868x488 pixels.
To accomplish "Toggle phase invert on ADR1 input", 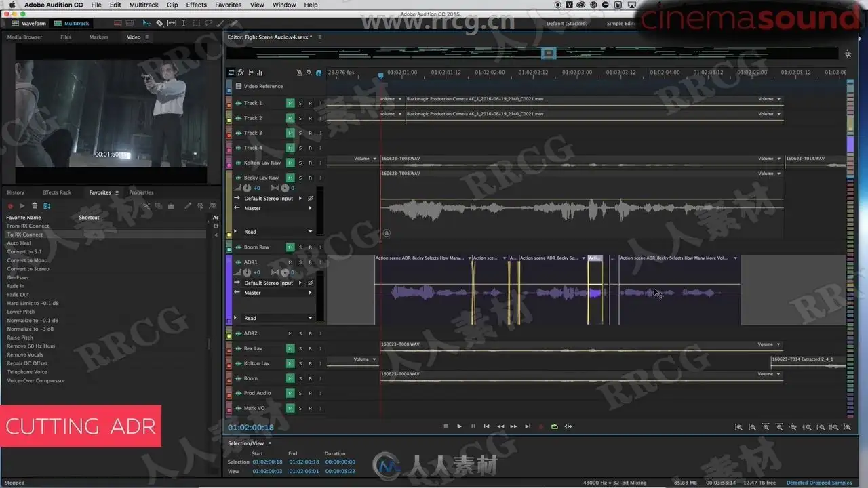I will [x=310, y=283].
